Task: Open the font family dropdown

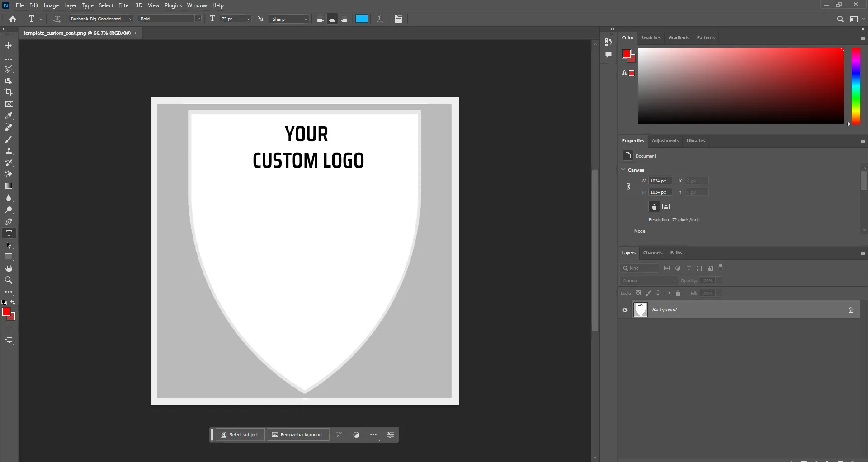Action: pos(130,19)
